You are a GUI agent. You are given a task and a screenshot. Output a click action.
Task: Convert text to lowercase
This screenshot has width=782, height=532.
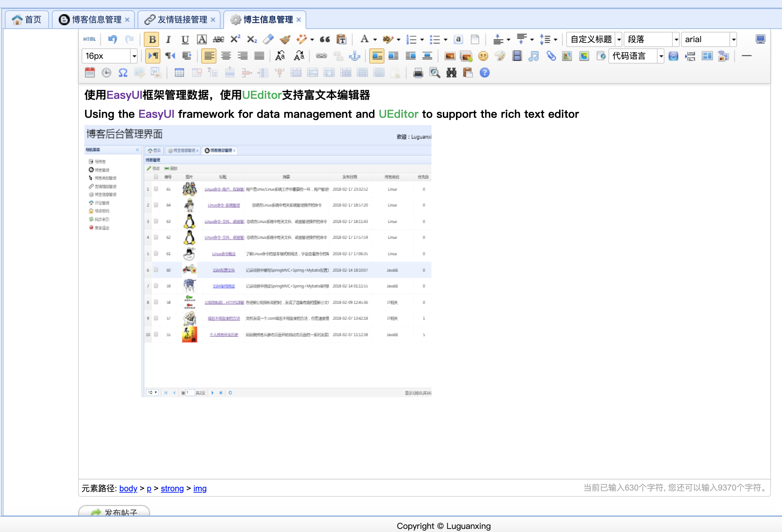(299, 56)
